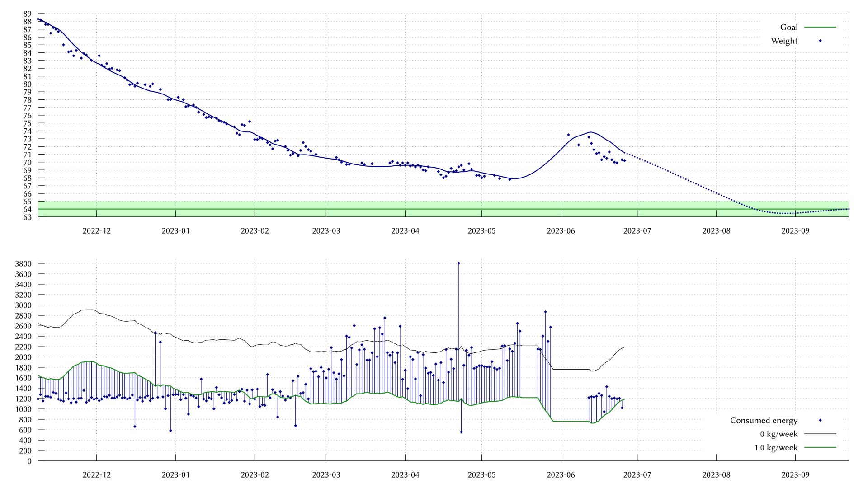The height and width of the screenshot is (488, 868).
Task: Click the blue Weight legend marker
Action: 821,41
